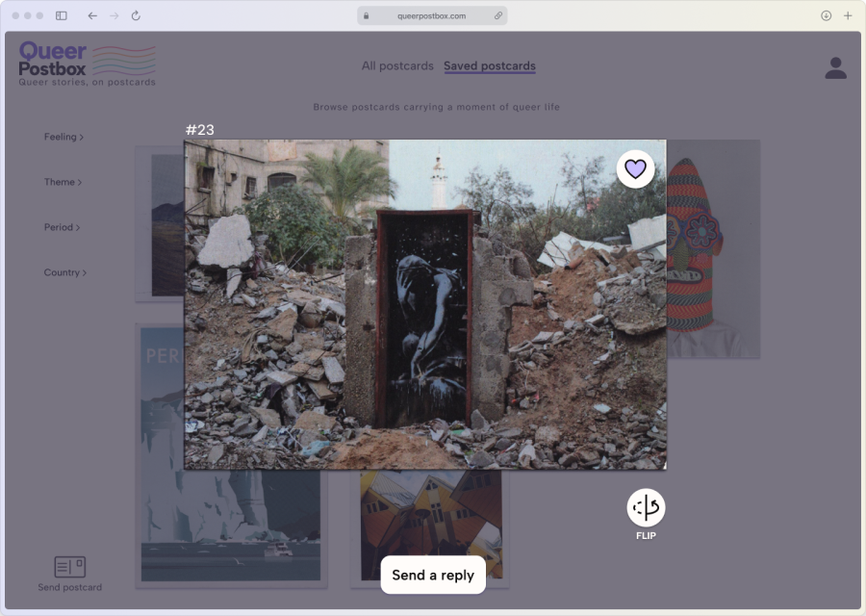
Task: Click the #23 postcard number label
Action: 200,130
